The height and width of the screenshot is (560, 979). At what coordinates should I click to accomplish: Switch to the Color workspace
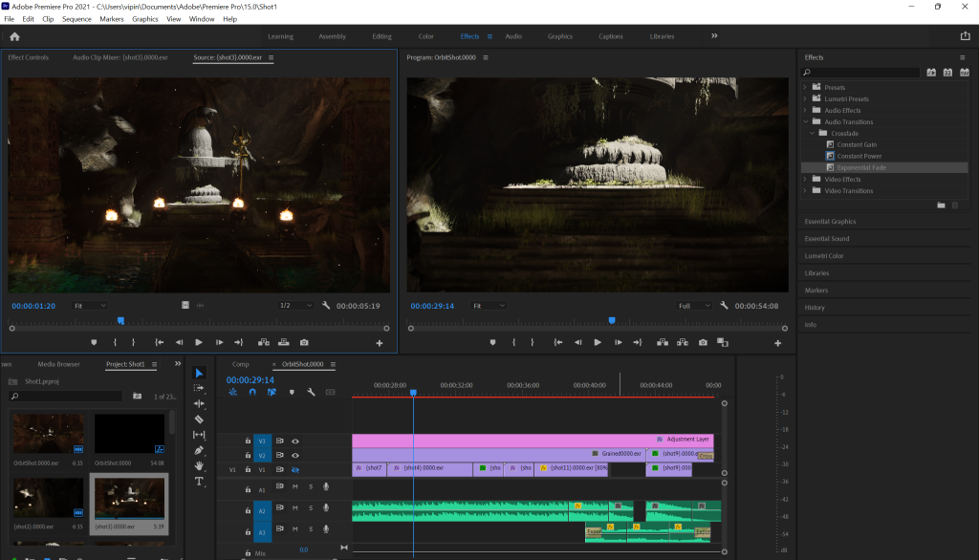(425, 37)
